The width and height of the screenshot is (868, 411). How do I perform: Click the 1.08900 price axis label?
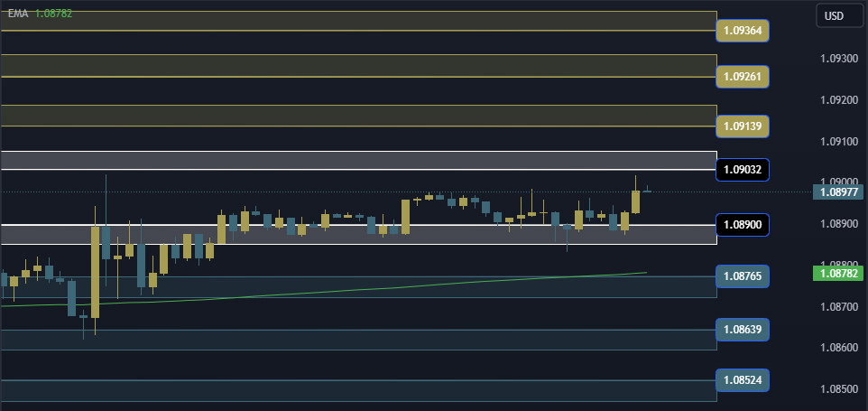pyautogui.click(x=838, y=224)
